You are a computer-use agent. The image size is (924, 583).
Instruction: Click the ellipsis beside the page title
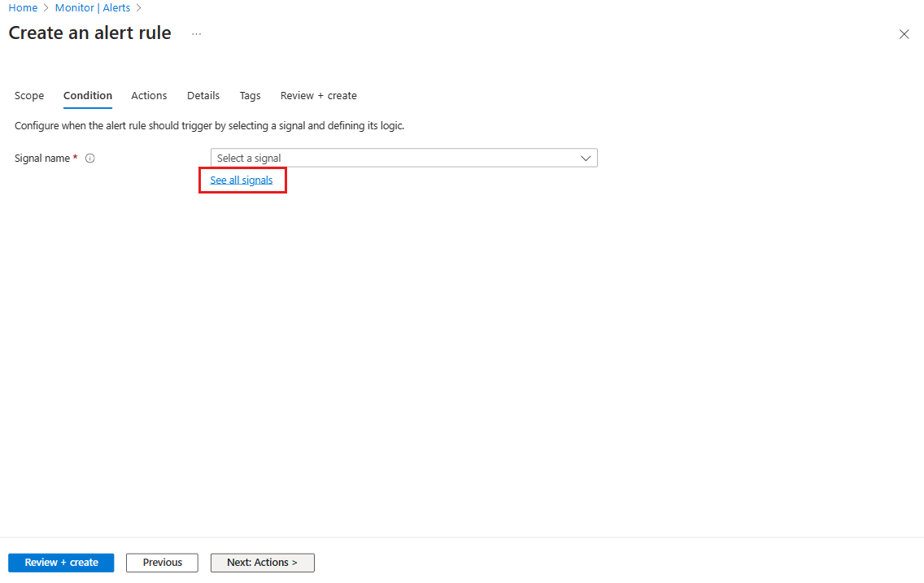195,35
